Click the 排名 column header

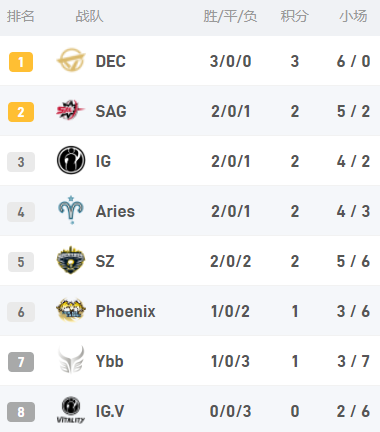[x=21, y=16]
